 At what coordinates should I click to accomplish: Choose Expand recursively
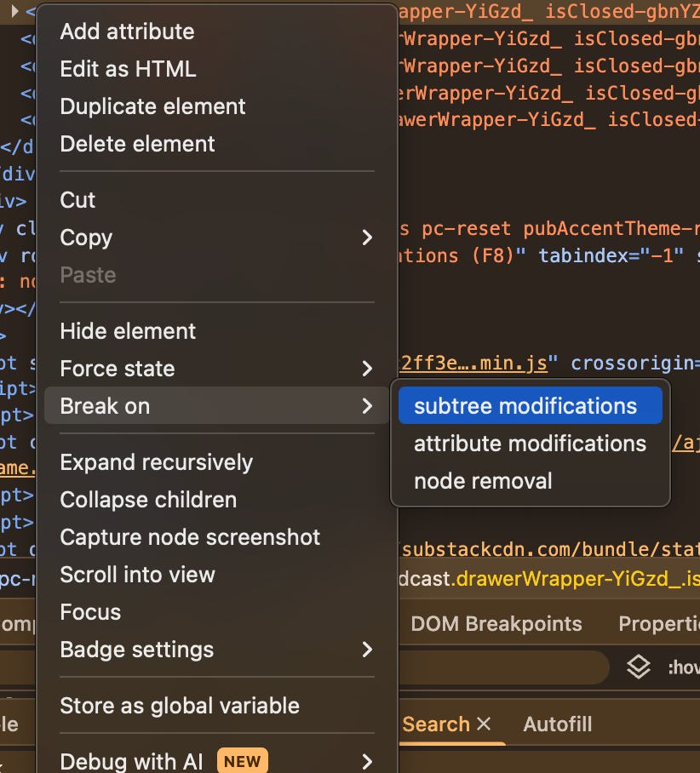pos(216,462)
